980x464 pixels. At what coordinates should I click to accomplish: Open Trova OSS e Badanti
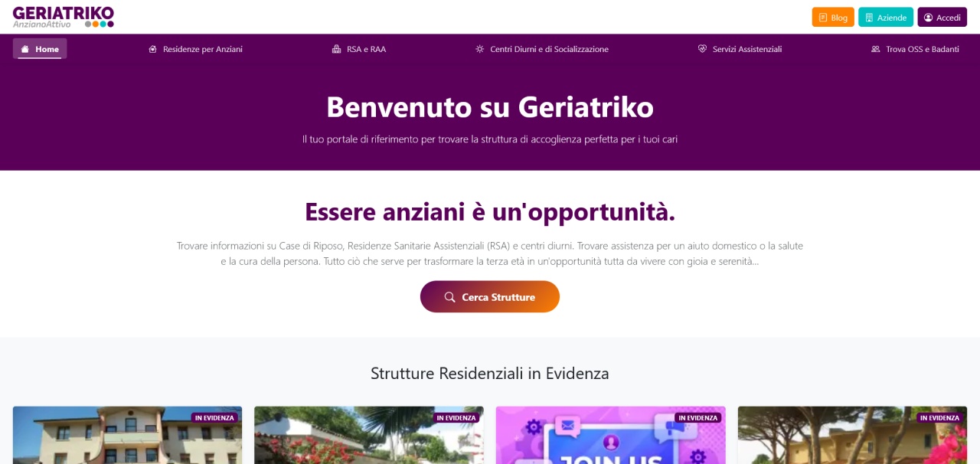tap(915, 49)
